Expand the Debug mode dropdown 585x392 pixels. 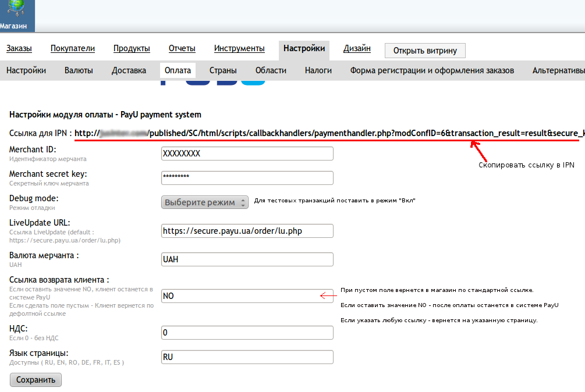tap(205, 202)
